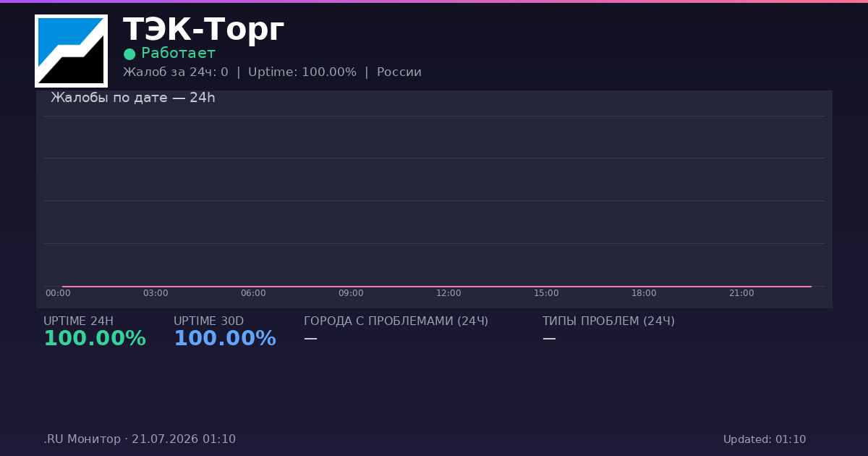This screenshot has width=868, height=456.
Task: Click the Работает status label
Action: [178, 54]
